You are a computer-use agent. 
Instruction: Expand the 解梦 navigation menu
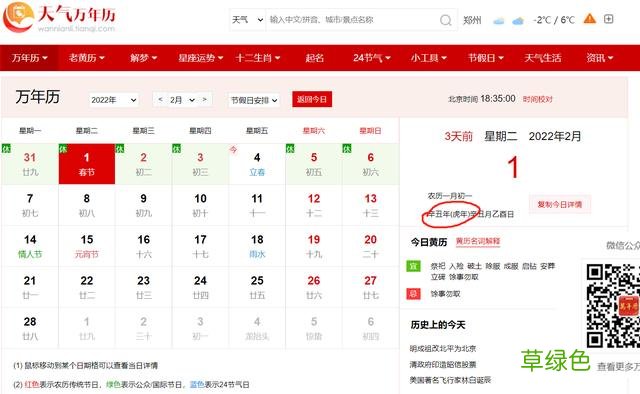pos(143,58)
